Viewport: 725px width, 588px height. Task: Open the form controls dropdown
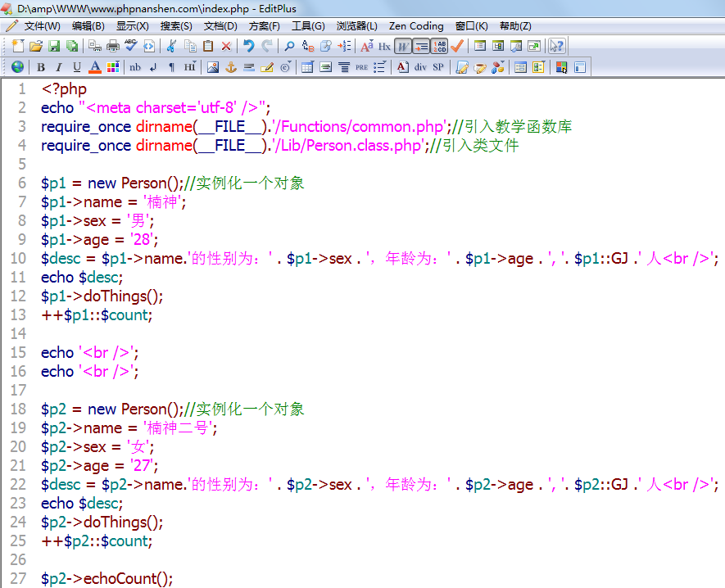pyautogui.click(x=539, y=67)
